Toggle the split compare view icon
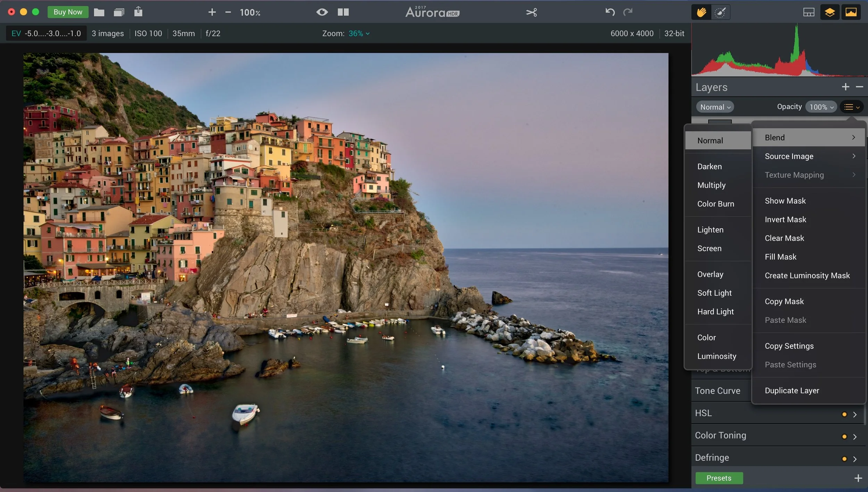 [343, 12]
